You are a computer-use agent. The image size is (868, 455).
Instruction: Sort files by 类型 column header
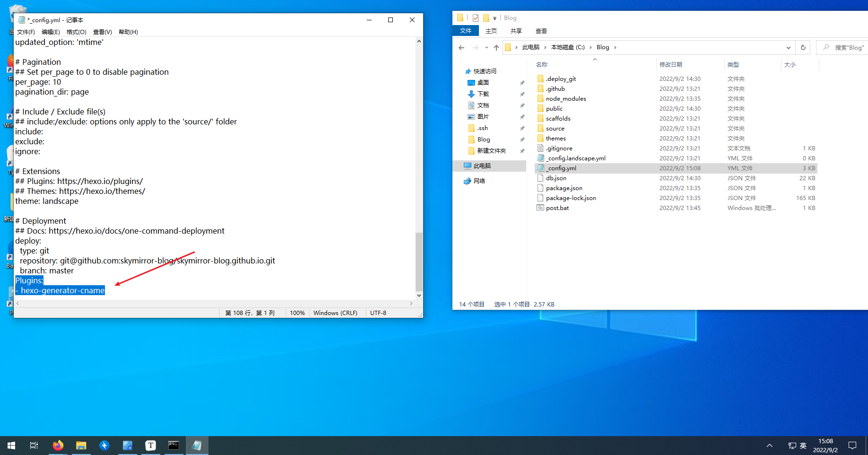pyautogui.click(x=733, y=65)
